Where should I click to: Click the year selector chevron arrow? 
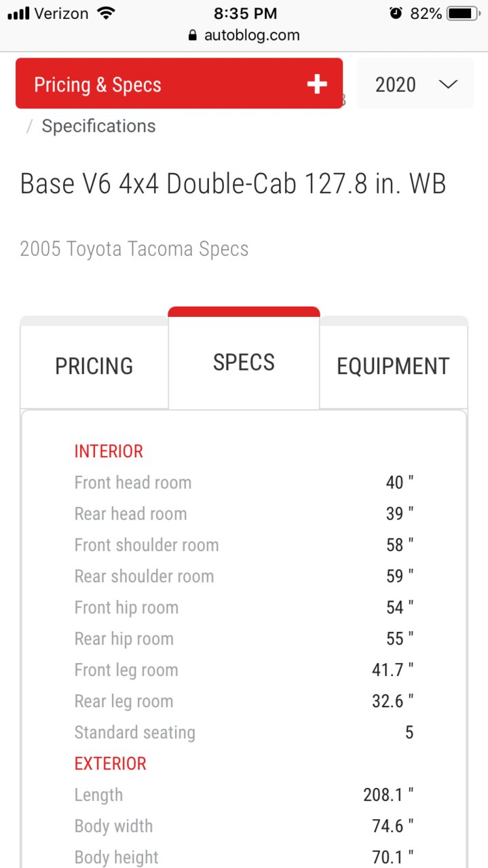(x=448, y=85)
